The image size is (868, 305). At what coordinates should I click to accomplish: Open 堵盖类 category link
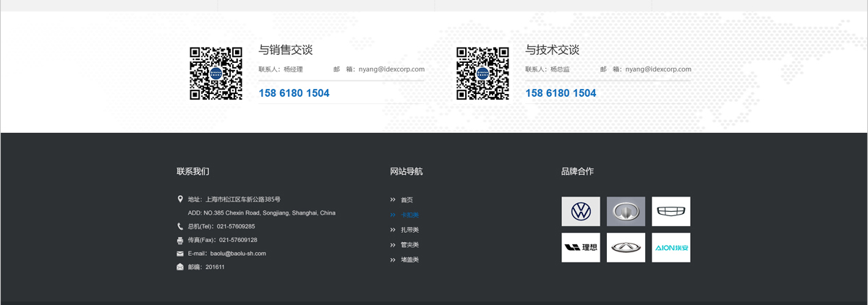[x=409, y=259]
